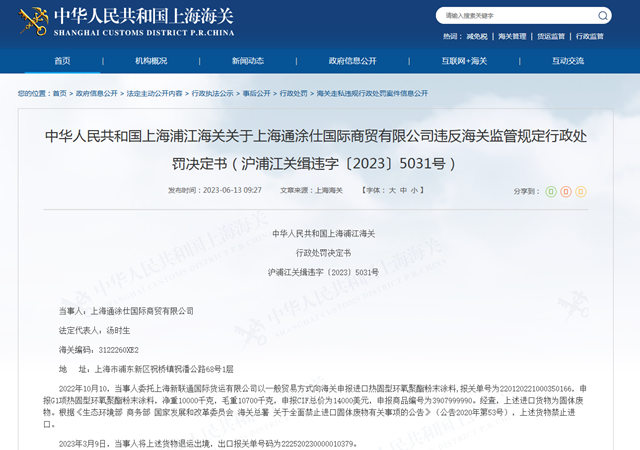Click the 2023年3月9日 return shipment paragraph
The height and width of the screenshot is (450, 640).
208,443
